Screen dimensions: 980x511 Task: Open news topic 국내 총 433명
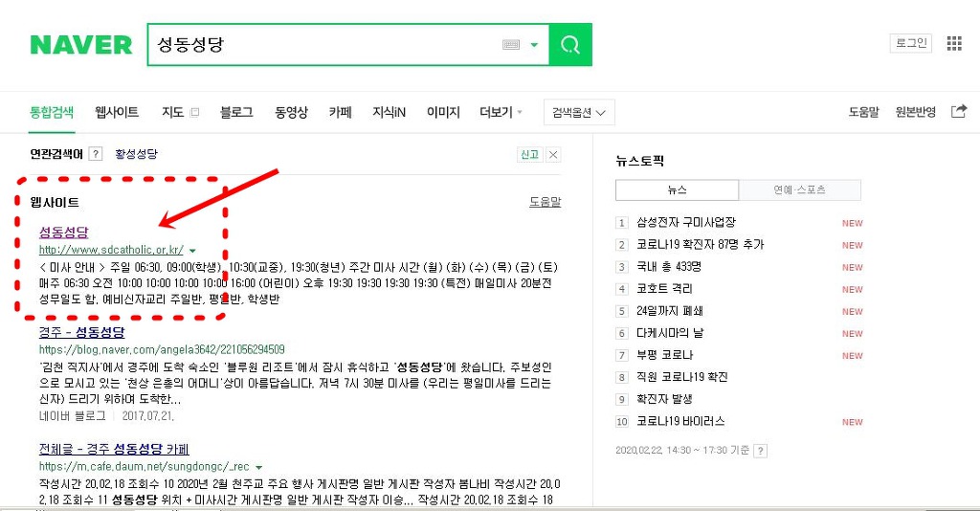[x=669, y=267]
